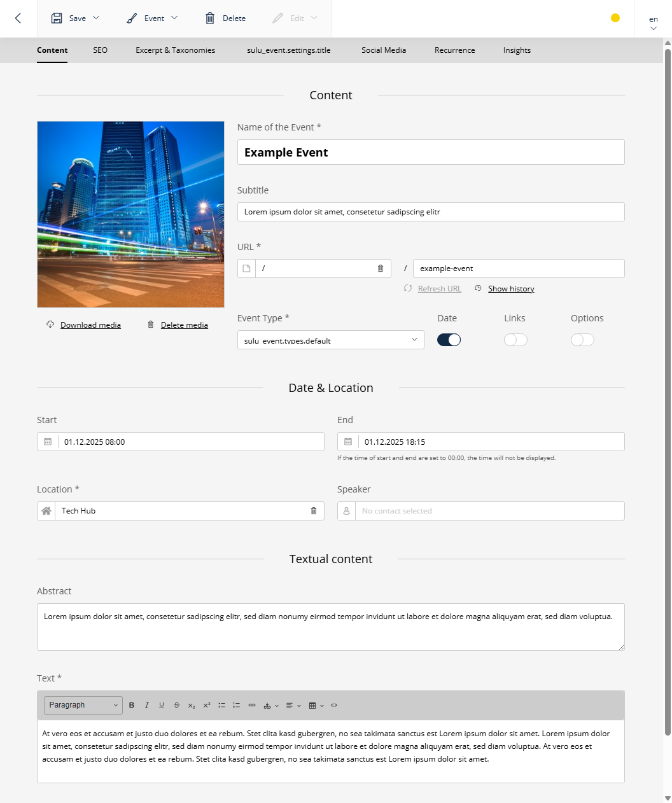Click the Name of the Event field
The height and width of the screenshot is (803, 672).
coord(431,152)
